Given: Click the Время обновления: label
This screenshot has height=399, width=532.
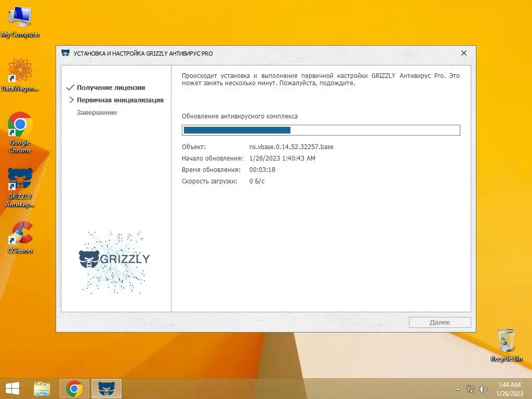Looking at the screenshot, I should tap(211, 170).
